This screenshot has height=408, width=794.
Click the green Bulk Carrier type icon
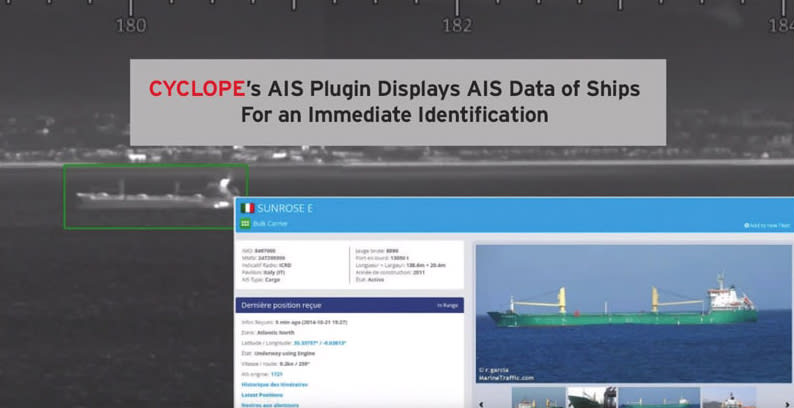pyautogui.click(x=245, y=223)
